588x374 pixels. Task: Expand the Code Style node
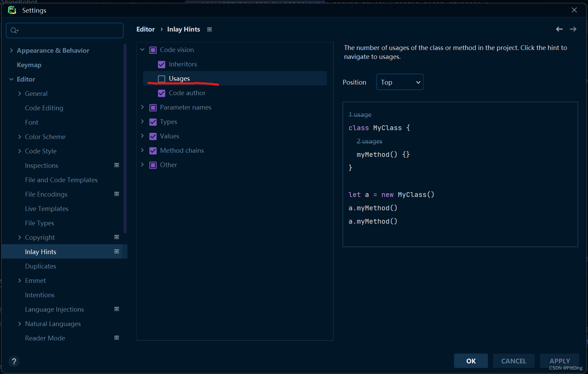(x=20, y=151)
